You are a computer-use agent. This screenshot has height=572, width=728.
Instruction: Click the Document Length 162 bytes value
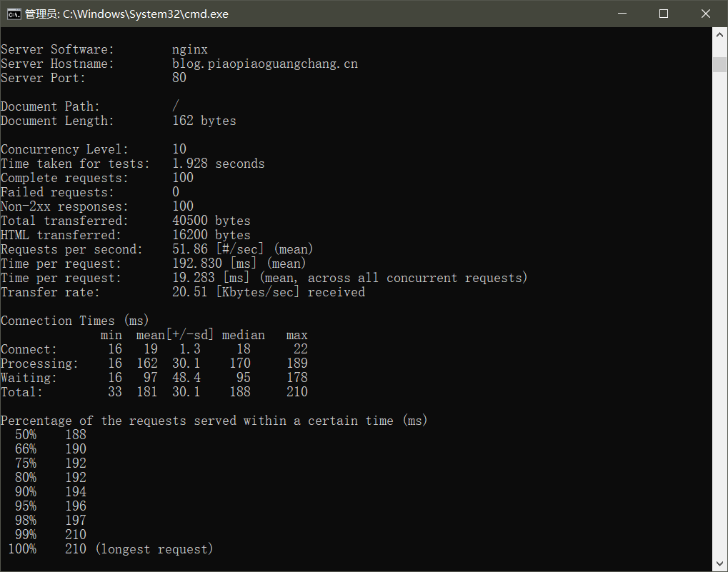204,121
